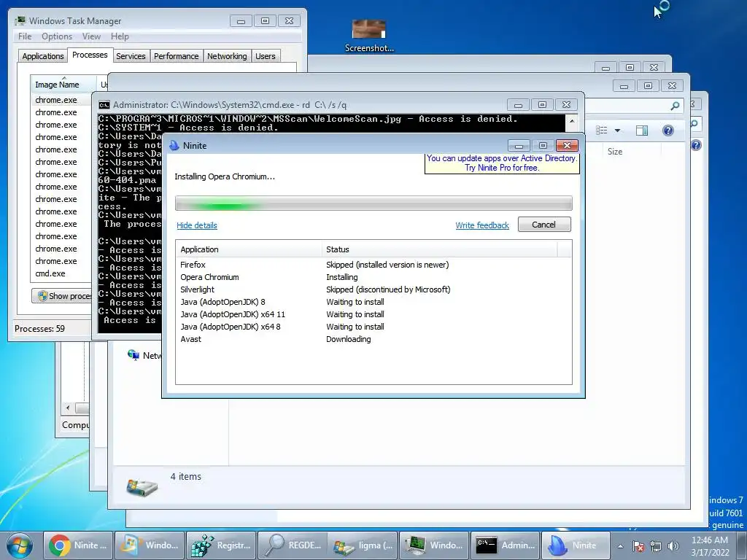The image size is (747, 560).
Task: Open the Task Manager Options menu
Action: point(57,36)
